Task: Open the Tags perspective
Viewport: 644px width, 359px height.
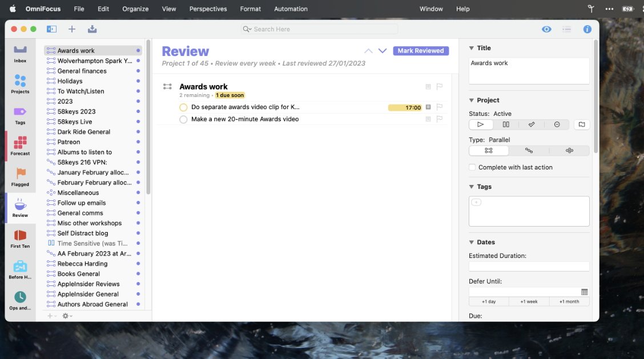Action: pyautogui.click(x=20, y=115)
